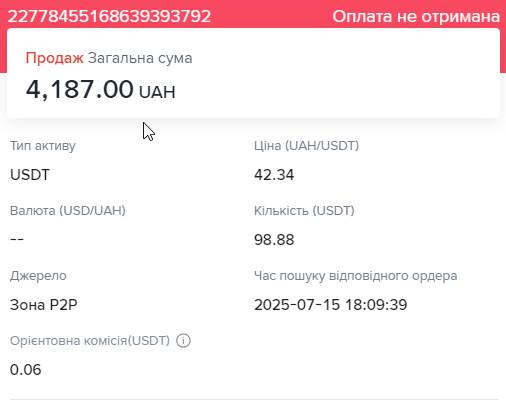This screenshot has width=506, height=409.
Task: Click the 'Кількість (USDT)' label
Action: tap(304, 211)
